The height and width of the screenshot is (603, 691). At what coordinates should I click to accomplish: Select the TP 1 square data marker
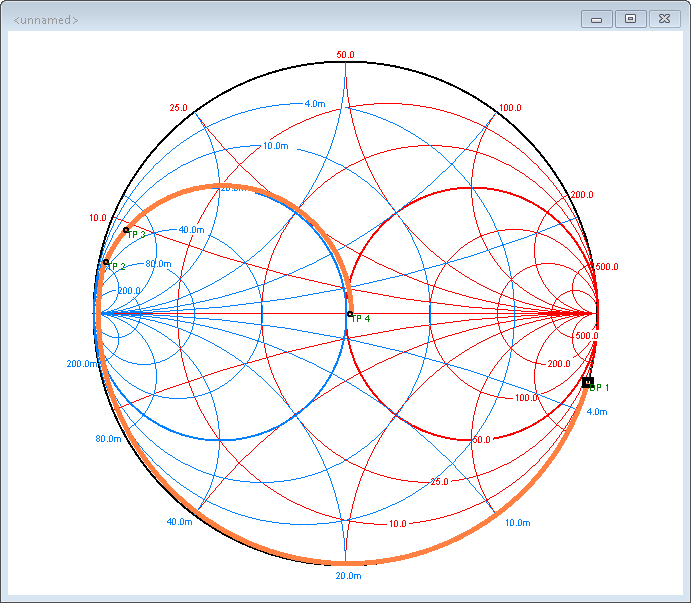tap(588, 382)
